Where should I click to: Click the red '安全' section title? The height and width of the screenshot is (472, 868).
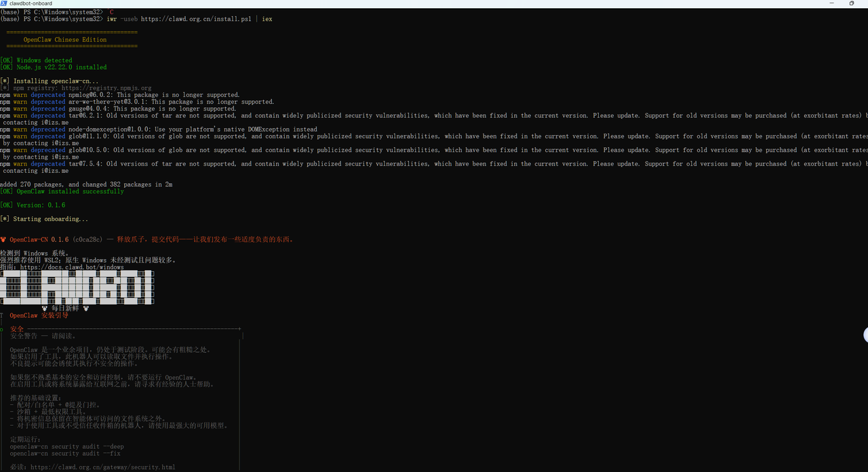tap(17, 329)
